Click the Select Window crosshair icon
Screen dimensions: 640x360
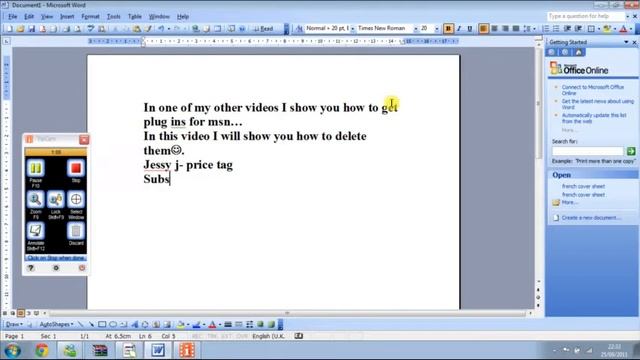[x=76, y=199]
